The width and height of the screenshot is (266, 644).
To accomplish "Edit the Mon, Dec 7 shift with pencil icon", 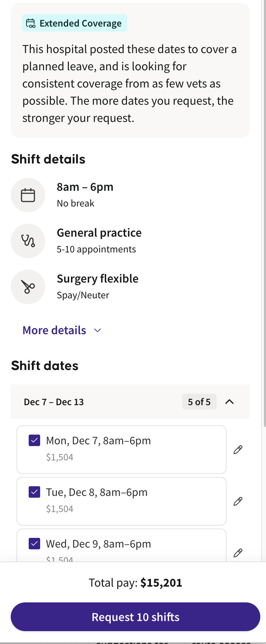I will pyautogui.click(x=238, y=450).
